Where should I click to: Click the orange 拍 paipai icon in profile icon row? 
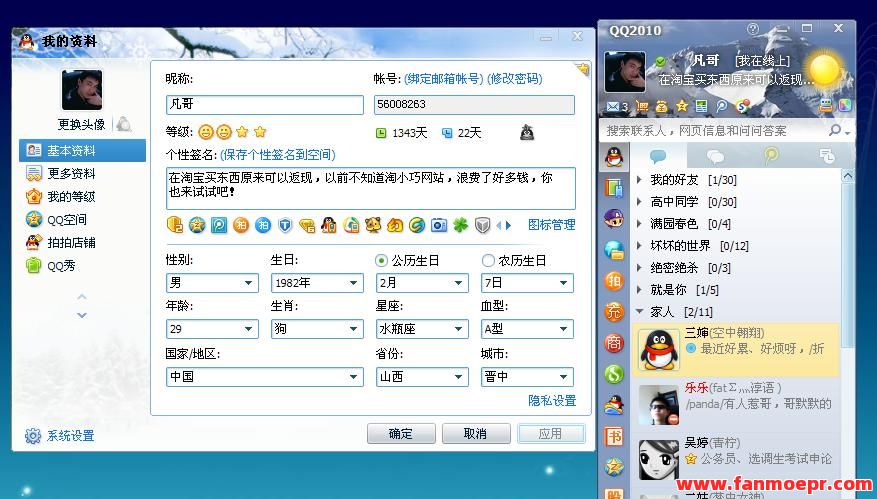pyautogui.click(x=241, y=225)
